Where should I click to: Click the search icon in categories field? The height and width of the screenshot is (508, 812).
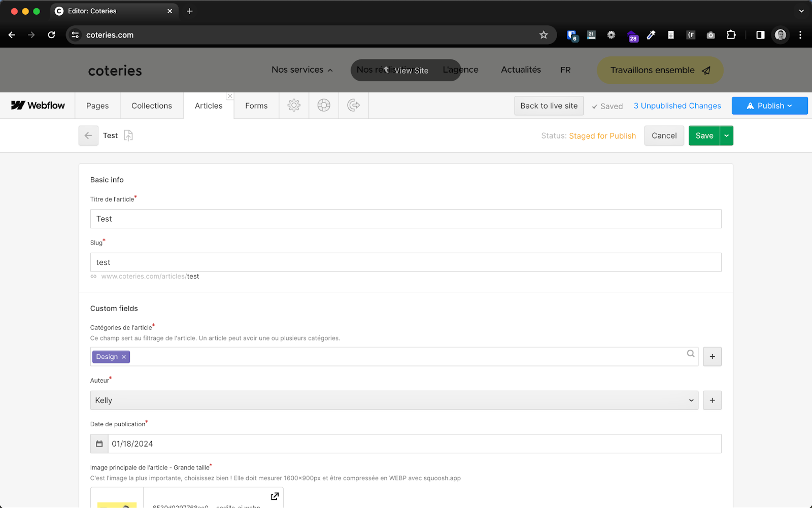(691, 354)
